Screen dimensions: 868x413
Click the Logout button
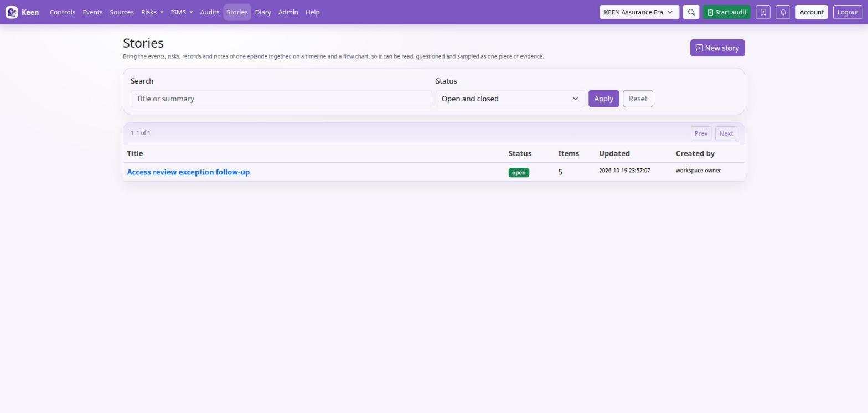point(848,12)
